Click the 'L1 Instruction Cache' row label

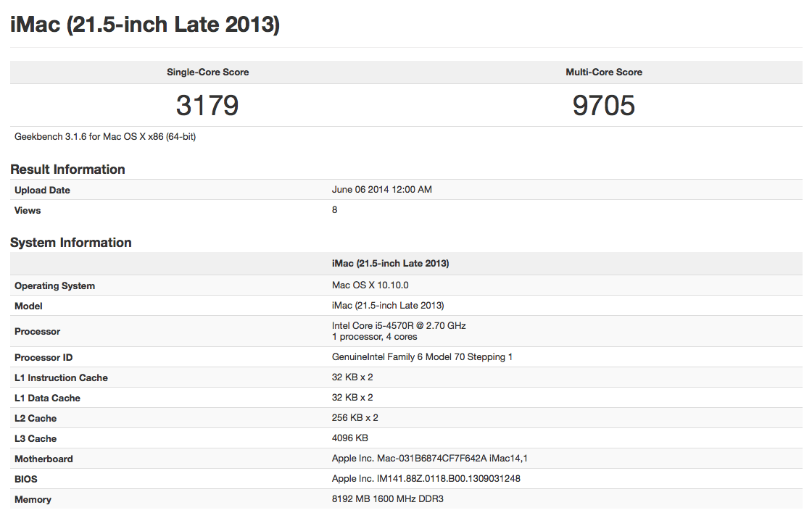coord(61,377)
